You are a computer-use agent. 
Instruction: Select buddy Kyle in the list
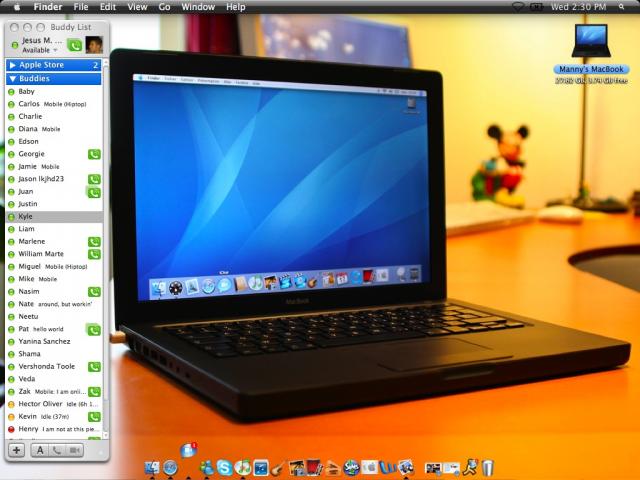(x=54, y=216)
